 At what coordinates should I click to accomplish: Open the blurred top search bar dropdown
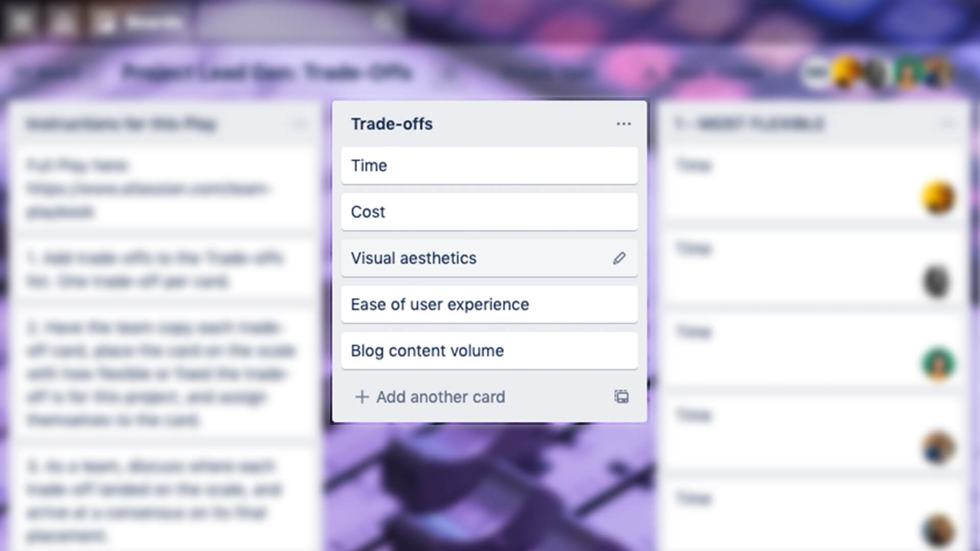point(296,20)
